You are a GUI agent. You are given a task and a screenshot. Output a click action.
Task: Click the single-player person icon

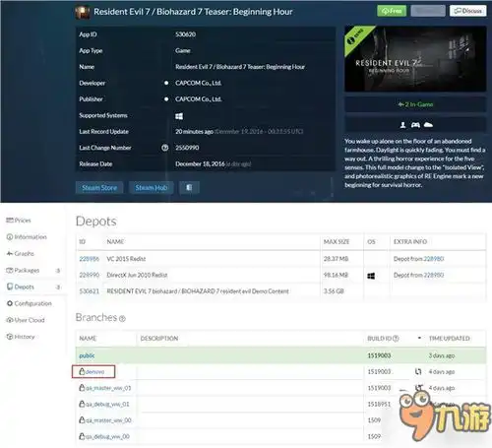(x=402, y=125)
